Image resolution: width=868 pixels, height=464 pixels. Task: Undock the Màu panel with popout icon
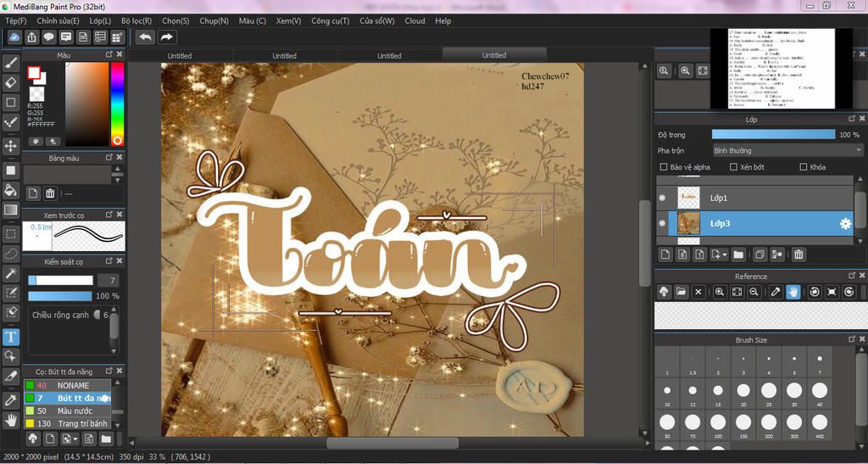(x=109, y=54)
